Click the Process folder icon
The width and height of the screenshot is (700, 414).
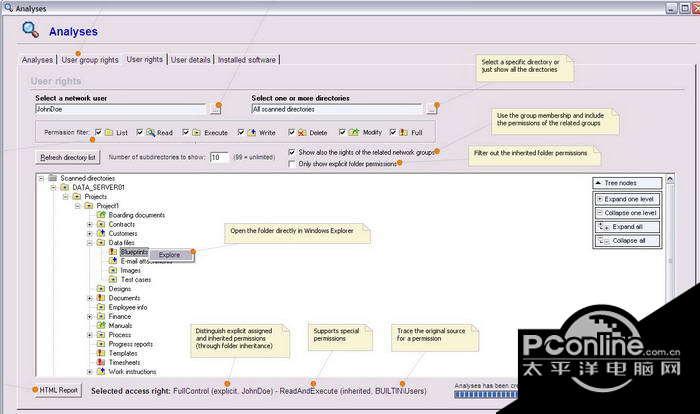101,335
